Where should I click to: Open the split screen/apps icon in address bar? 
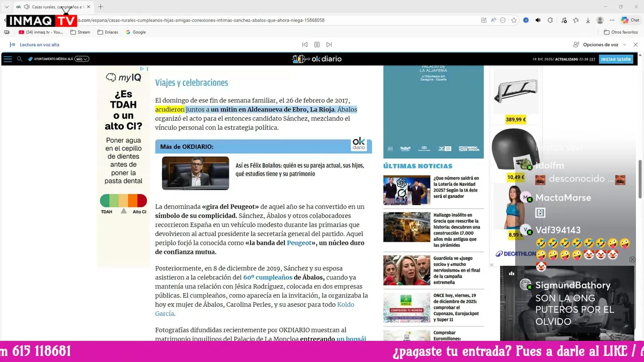484,20
